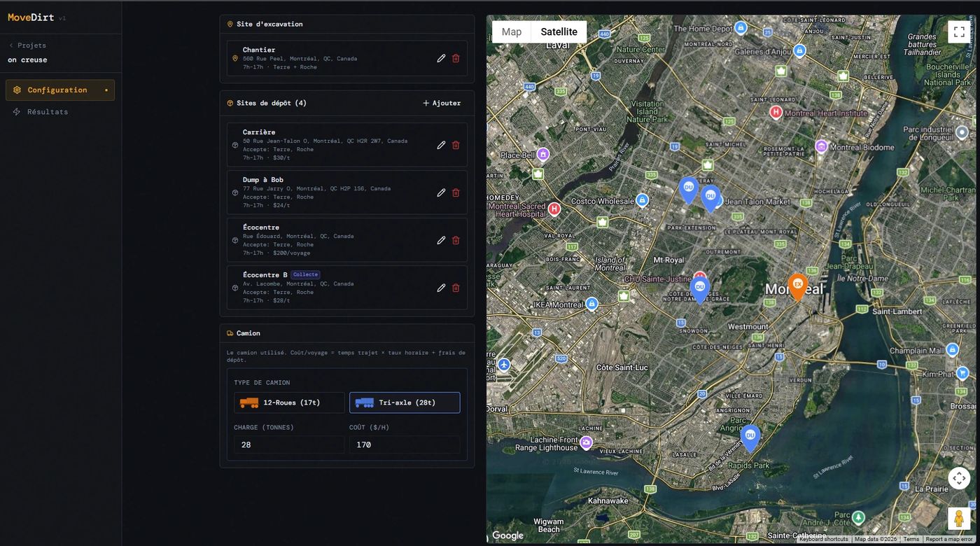Go back to Projets
This screenshot has width=980, height=546.
pyautogui.click(x=27, y=45)
